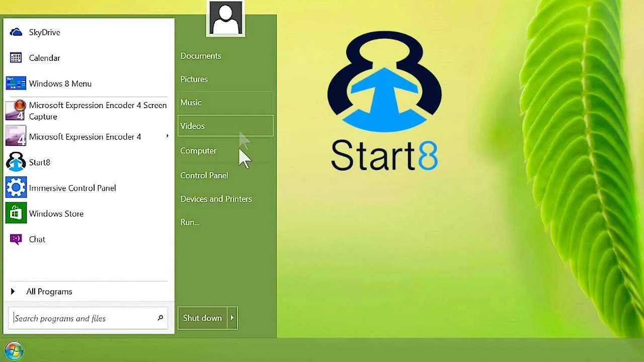Click the search magnifier icon
The width and height of the screenshot is (644, 362).
[160, 318]
